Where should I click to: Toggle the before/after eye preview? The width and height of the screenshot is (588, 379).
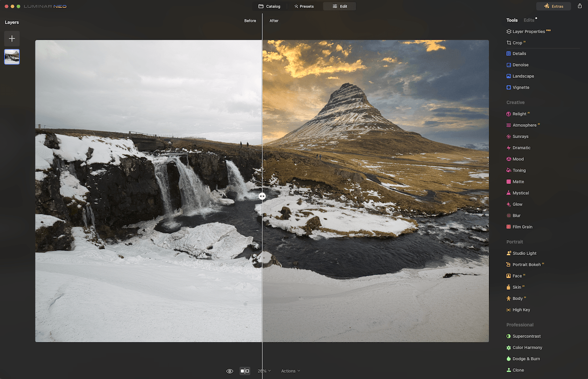pos(229,371)
